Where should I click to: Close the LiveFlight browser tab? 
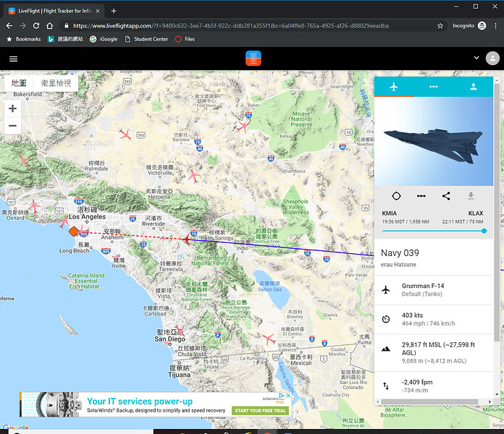tap(98, 11)
